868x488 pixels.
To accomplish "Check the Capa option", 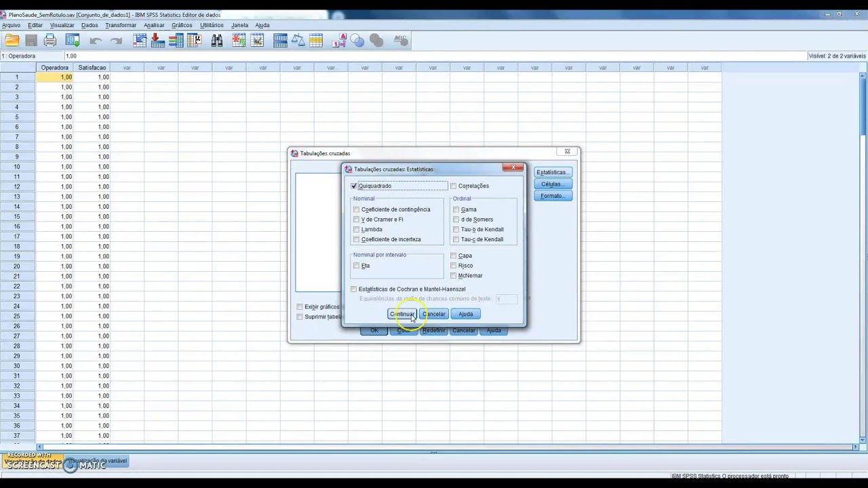I will (454, 256).
